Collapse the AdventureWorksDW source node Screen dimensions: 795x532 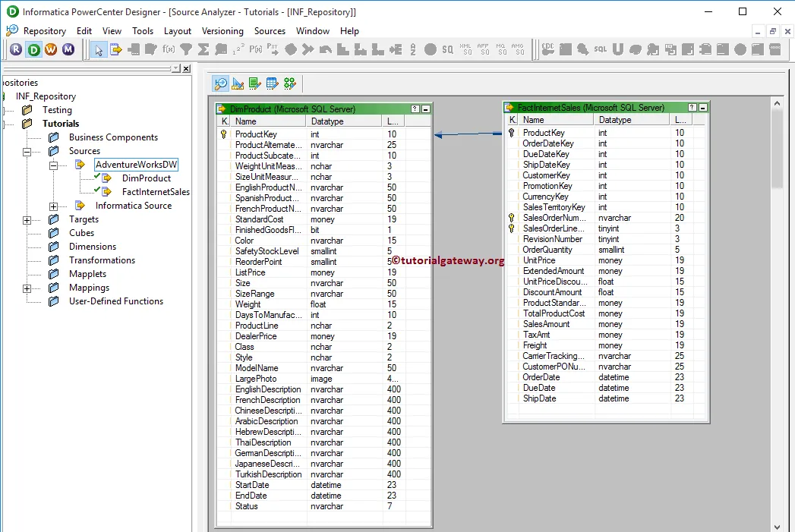point(53,165)
